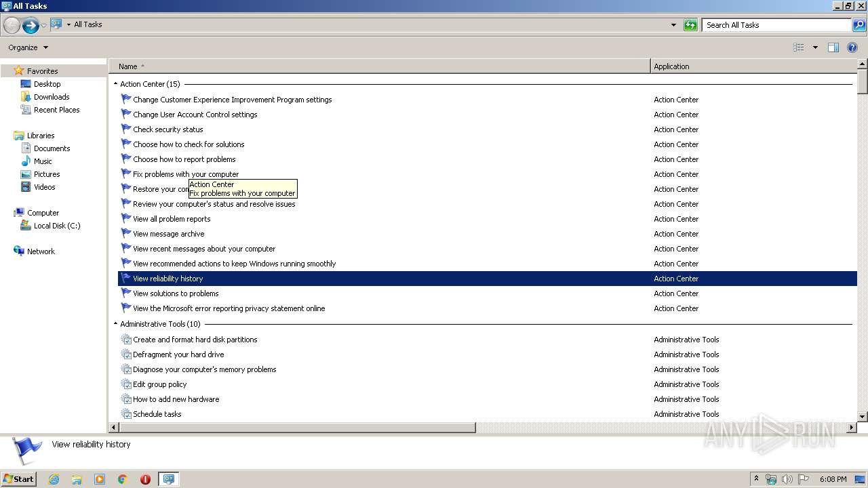
Task: Select Libraries in navigation pane
Action: (x=41, y=136)
